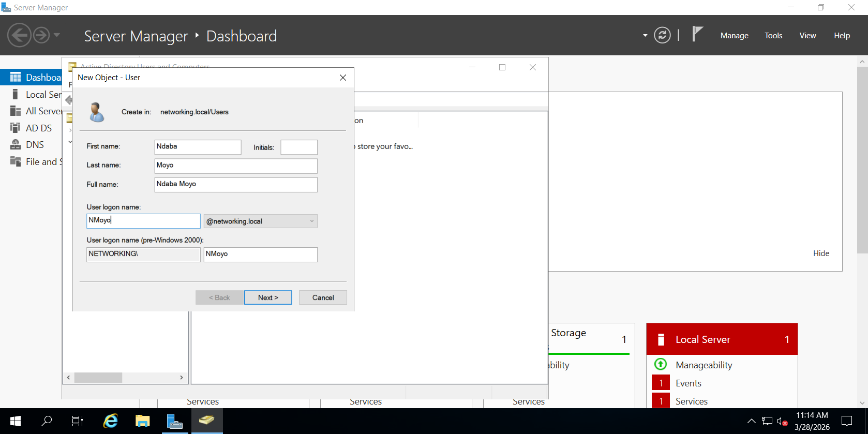Screen dimensions: 868x434
Task: Cancel the New Object - User dialog
Action: tap(323, 297)
